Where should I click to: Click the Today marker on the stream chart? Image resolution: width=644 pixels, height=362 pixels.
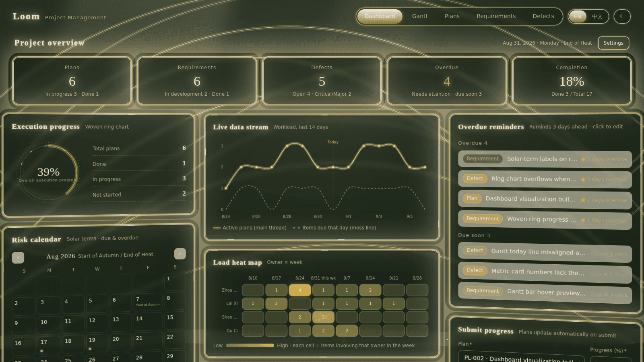(333, 142)
